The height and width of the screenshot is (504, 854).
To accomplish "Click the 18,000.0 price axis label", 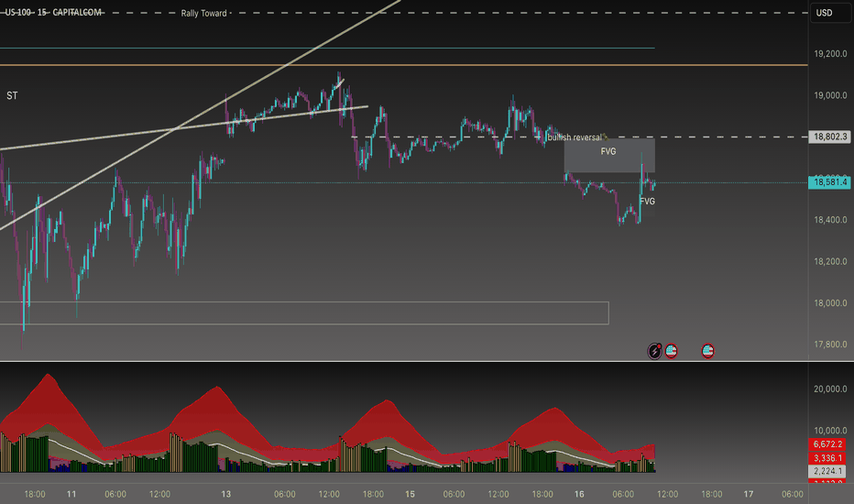I will point(830,303).
